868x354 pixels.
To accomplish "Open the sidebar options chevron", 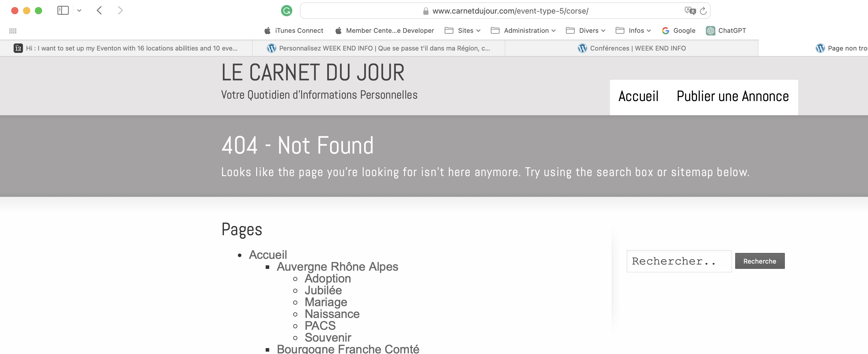I will coord(79,10).
